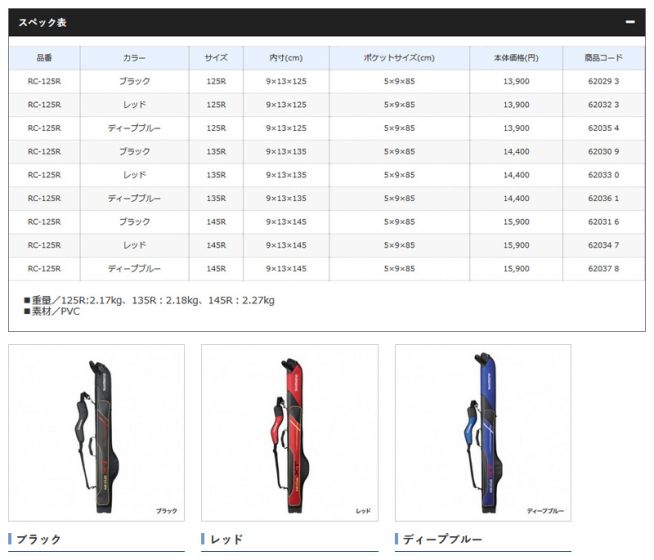Viewport: 654px width, 560px height.
Task: Click 9×13×145 in the 62034 7 row
Action: pos(286,245)
